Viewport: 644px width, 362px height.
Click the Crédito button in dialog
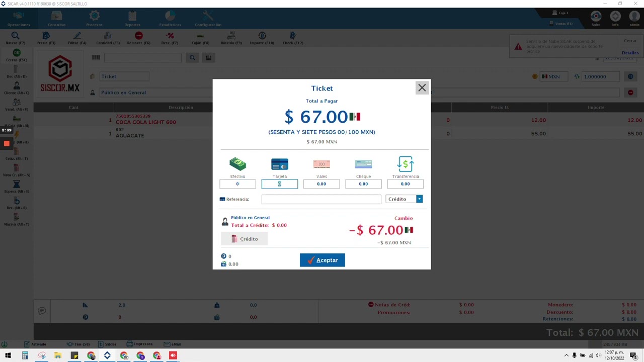244,239
